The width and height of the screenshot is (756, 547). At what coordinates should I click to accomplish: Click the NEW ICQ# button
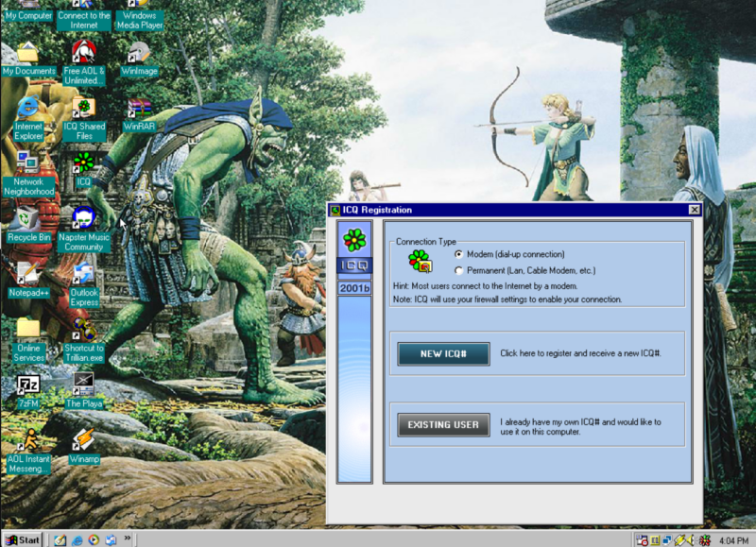(x=442, y=353)
